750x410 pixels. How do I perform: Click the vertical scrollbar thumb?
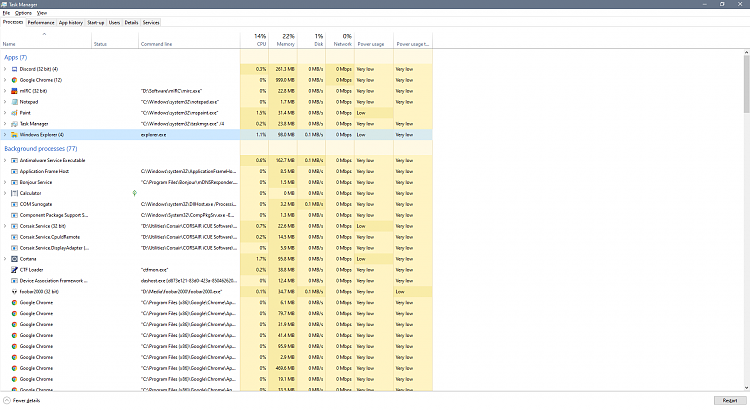[747, 84]
